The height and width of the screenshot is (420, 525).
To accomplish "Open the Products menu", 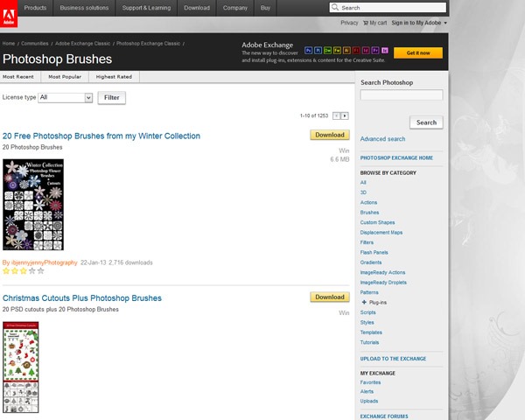I will pyautogui.click(x=35, y=8).
